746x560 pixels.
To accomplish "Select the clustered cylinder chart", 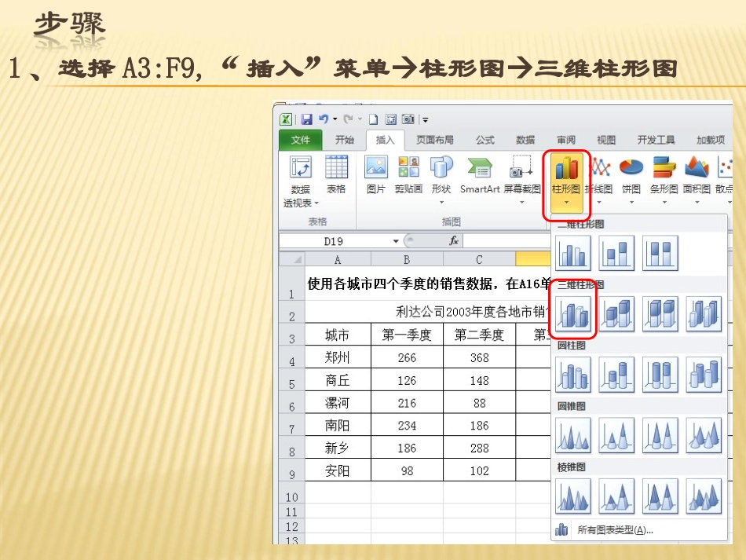I will tap(572, 375).
